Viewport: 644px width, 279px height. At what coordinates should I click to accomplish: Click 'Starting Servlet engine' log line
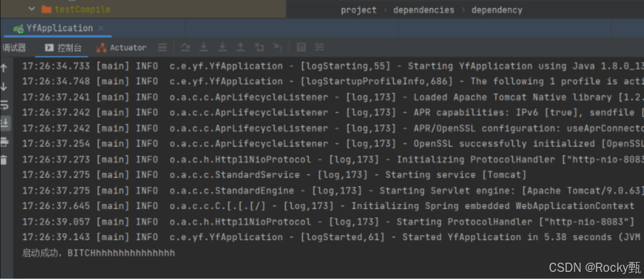[x=333, y=190]
